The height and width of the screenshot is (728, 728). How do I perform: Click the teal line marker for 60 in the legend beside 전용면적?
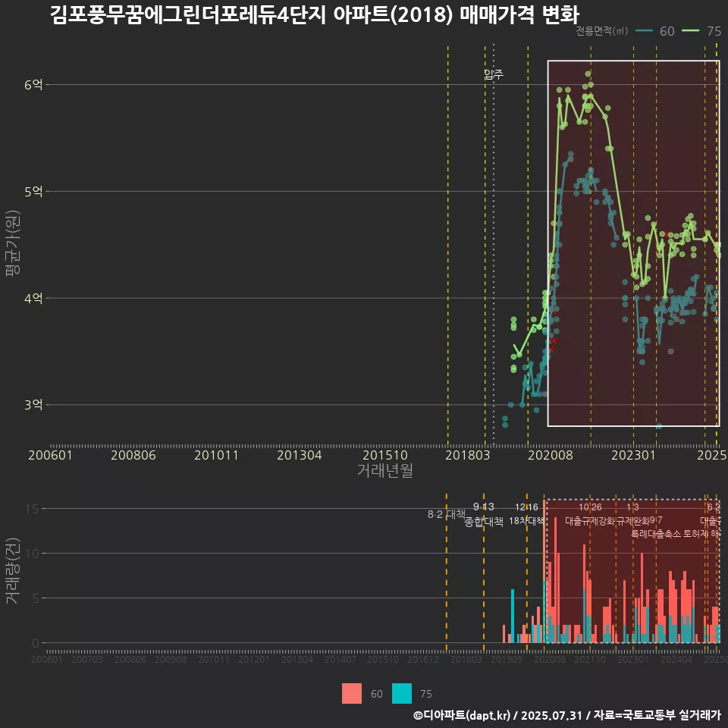click(644, 31)
